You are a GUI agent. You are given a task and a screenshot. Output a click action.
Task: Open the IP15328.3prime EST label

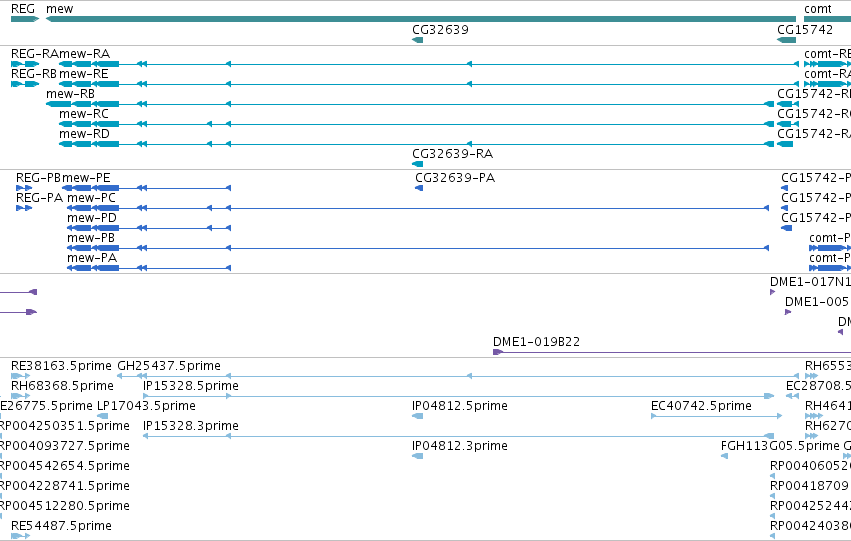pyautogui.click(x=190, y=426)
